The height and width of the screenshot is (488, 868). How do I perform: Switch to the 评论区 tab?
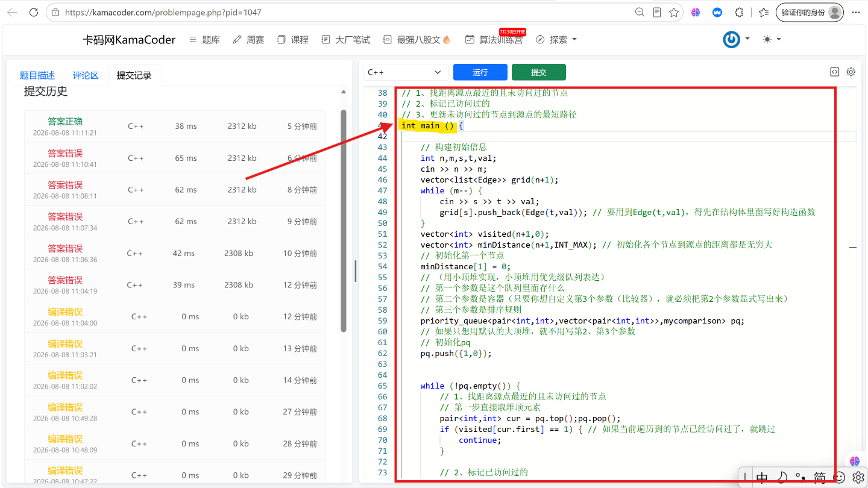[x=86, y=75]
